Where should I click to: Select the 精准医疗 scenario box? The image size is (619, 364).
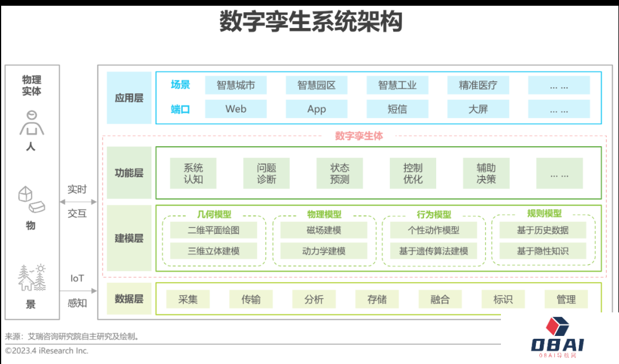click(x=477, y=85)
